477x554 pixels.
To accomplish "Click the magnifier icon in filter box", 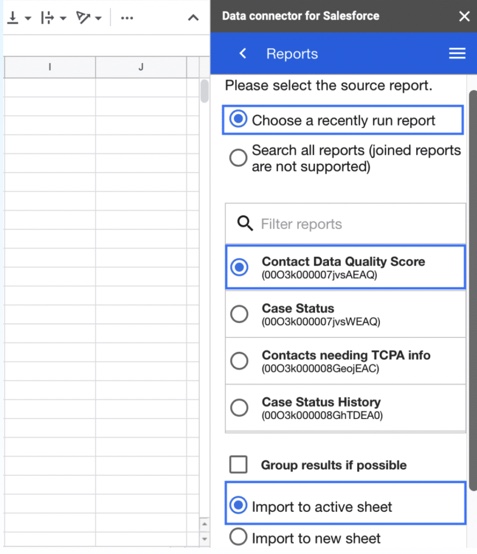I will [x=245, y=224].
